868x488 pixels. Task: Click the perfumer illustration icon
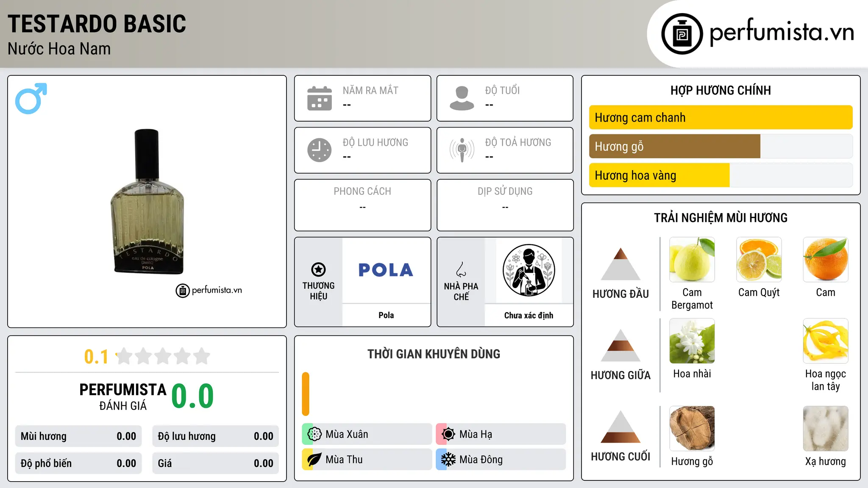[x=529, y=270]
